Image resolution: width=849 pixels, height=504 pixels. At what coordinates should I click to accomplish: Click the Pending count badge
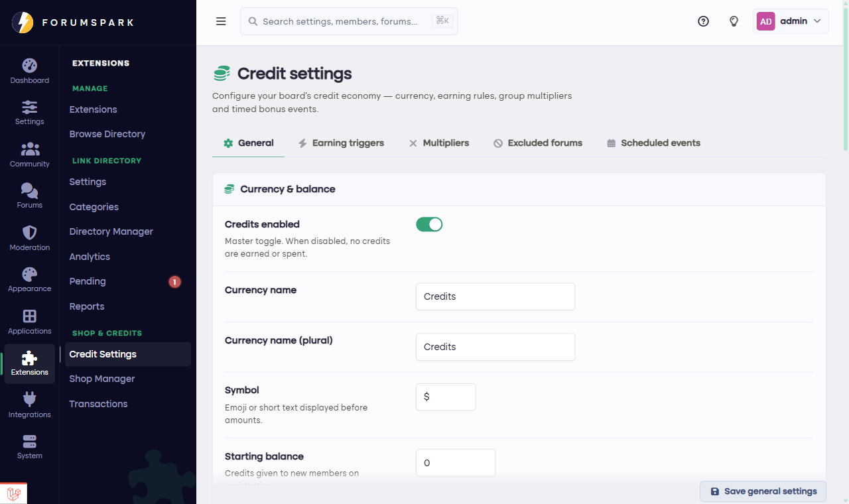click(174, 282)
